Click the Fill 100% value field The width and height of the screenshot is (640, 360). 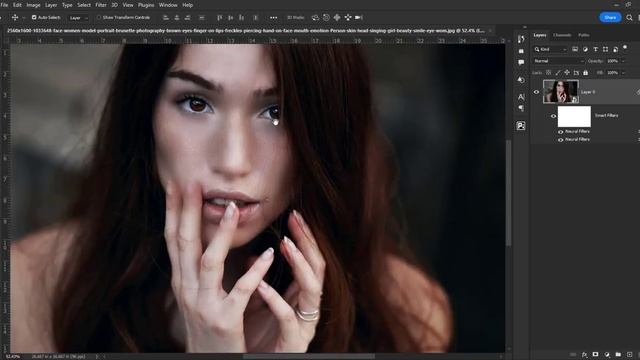tap(612, 73)
